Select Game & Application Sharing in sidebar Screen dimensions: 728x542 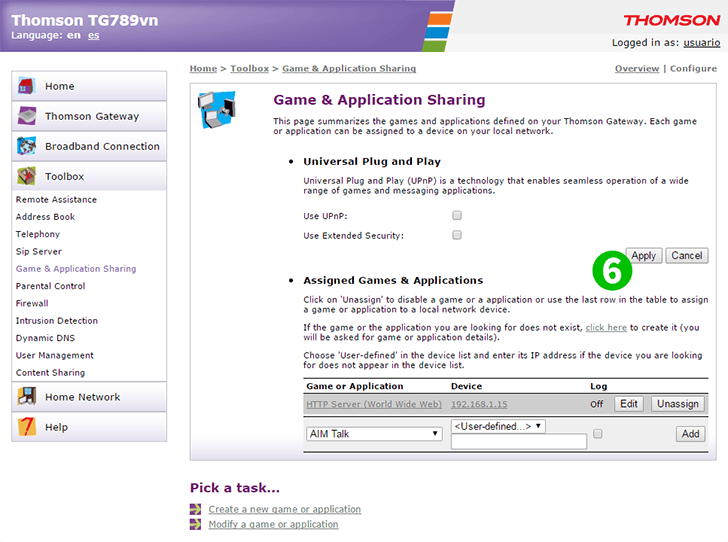click(x=76, y=269)
